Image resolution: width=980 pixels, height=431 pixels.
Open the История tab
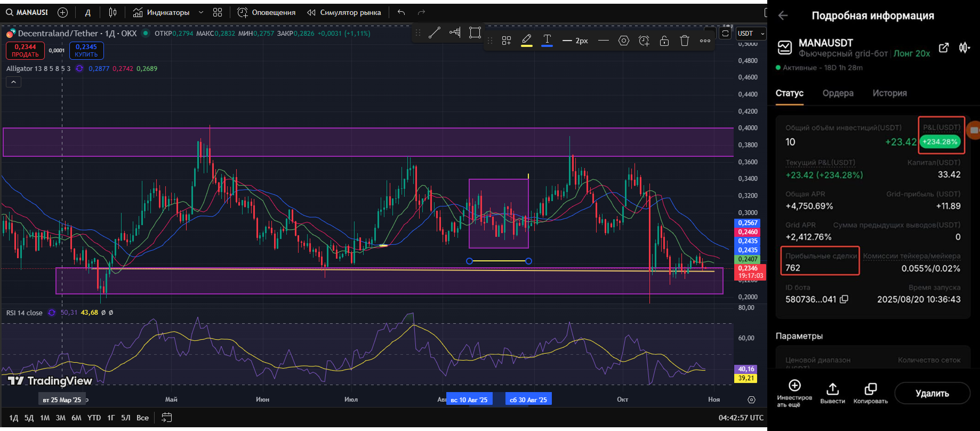tap(889, 93)
